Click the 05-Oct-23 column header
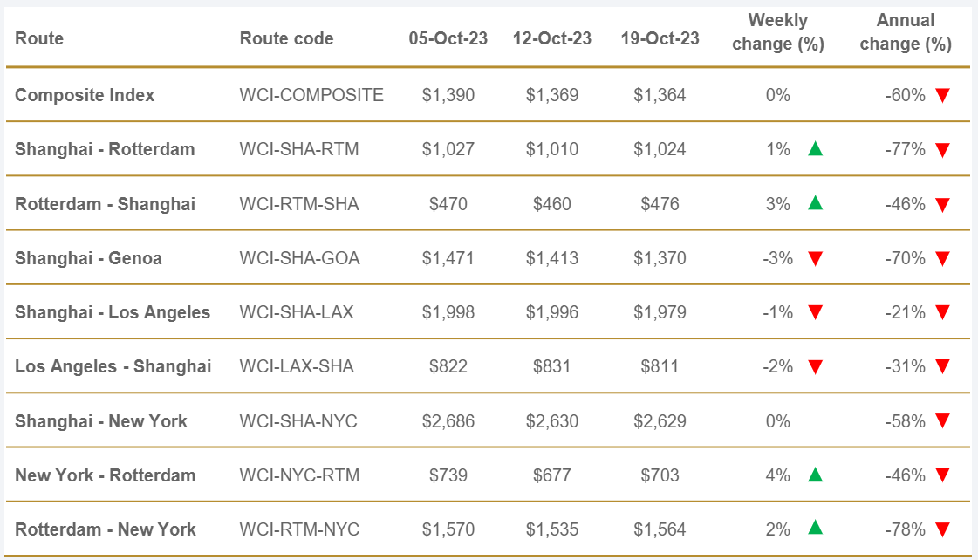This screenshot has width=978, height=560. pos(448,38)
